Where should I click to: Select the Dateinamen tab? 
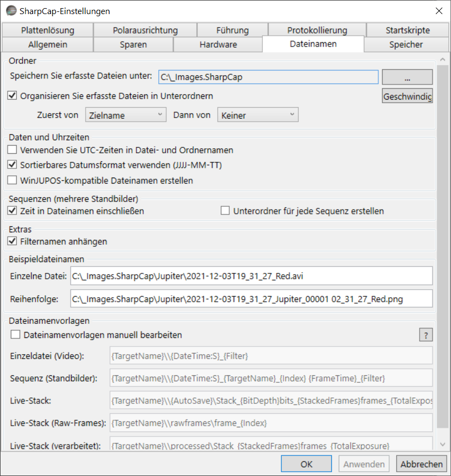[x=313, y=44]
